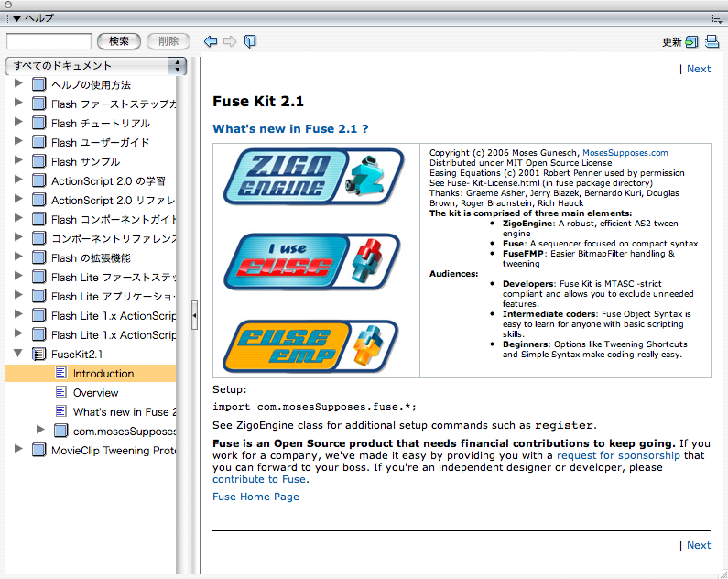Click the sidebar collapse splitter handle
Viewport: 728px width, 579px height.
(194, 315)
